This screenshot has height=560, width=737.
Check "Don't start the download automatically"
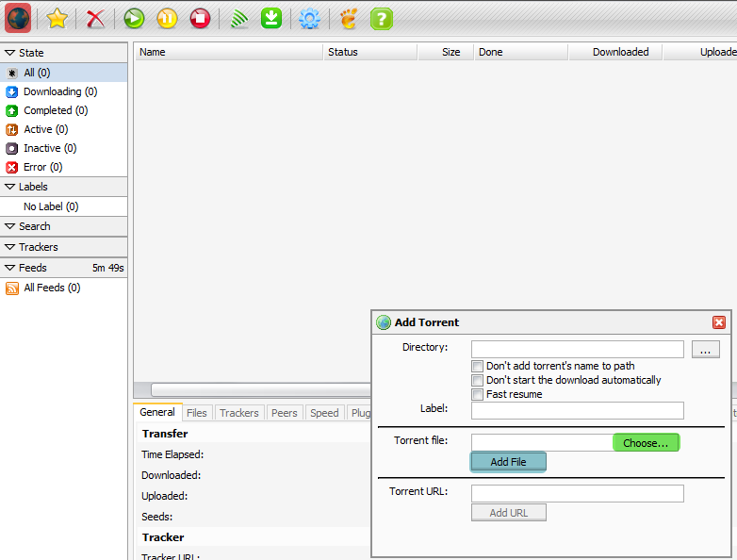[478, 380]
